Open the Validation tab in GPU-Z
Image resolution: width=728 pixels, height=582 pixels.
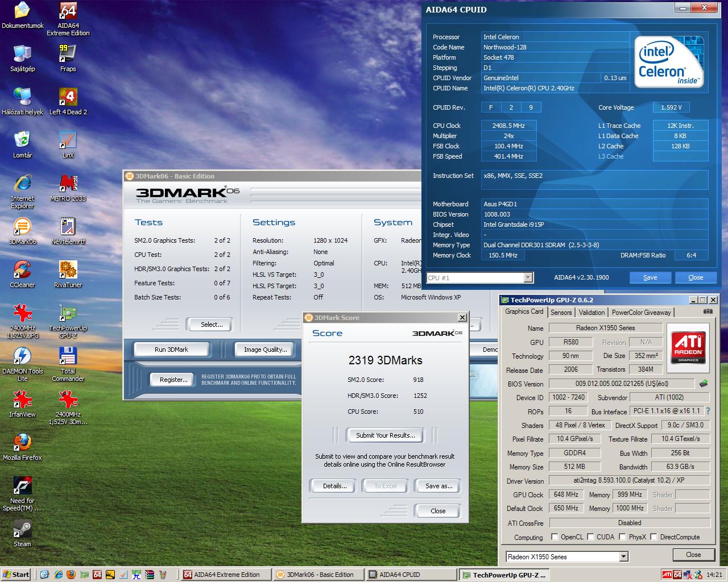coord(591,313)
